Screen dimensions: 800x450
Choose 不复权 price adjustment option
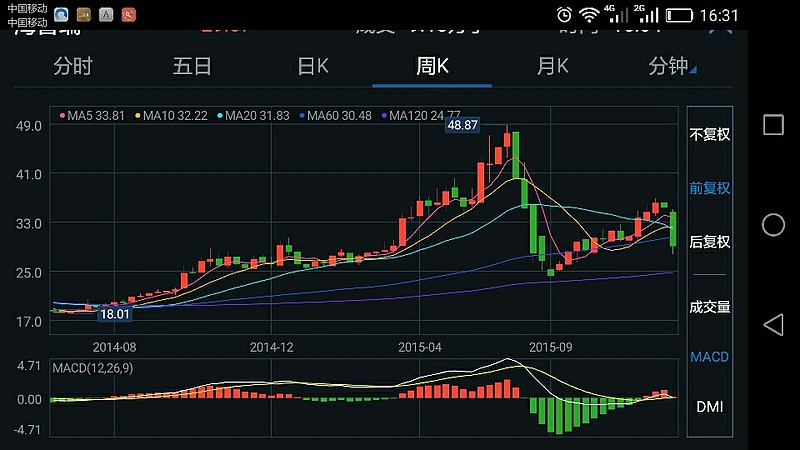coord(710,135)
